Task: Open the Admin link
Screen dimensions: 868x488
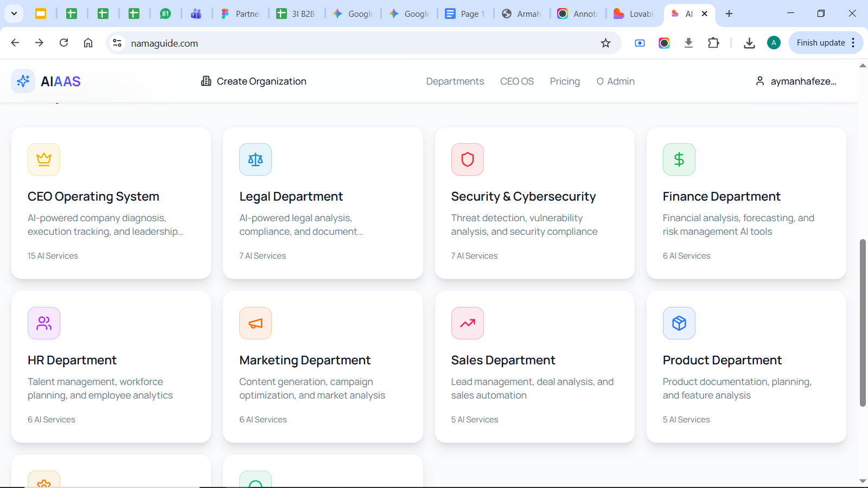Action: click(615, 81)
